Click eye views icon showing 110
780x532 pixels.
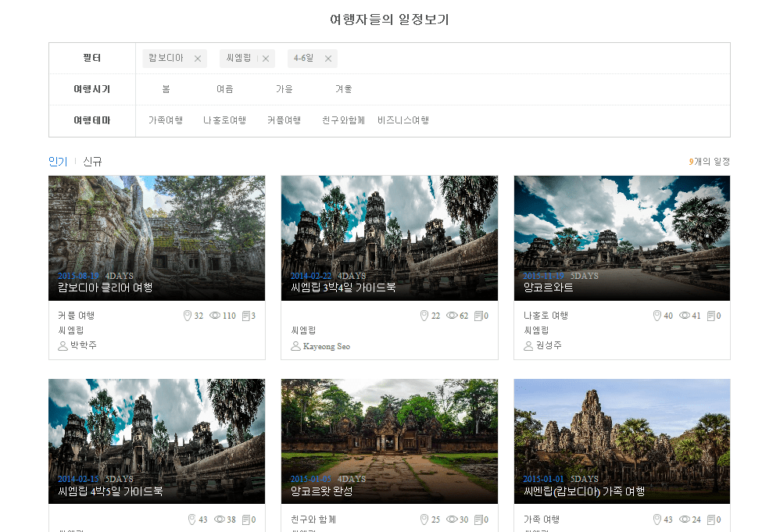[x=215, y=316]
